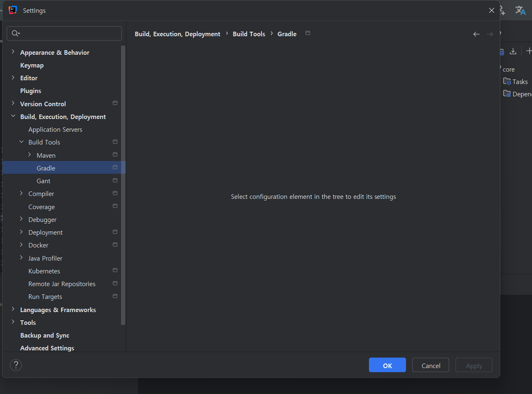The height and width of the screenshot is (394, 532).
Task: Collapse the Build, Execution, Deployment section
Action: [13, 116]
